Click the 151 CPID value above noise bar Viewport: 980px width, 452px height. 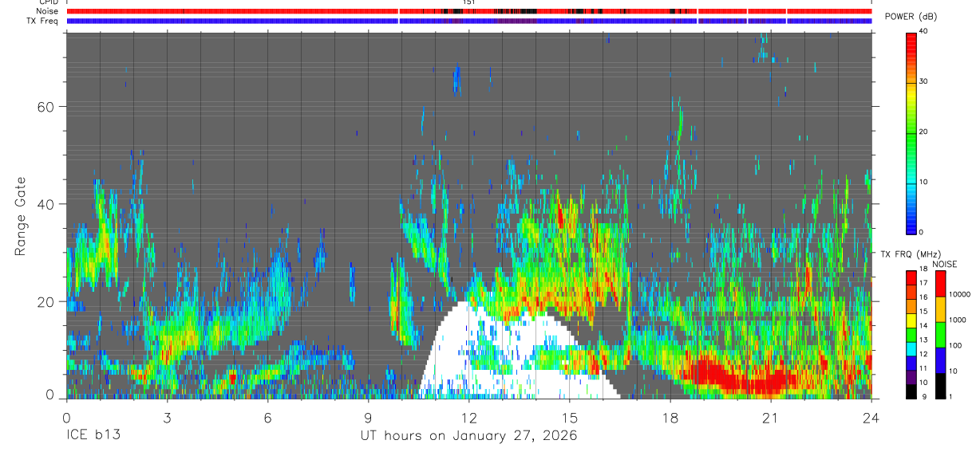pos(469,2)
